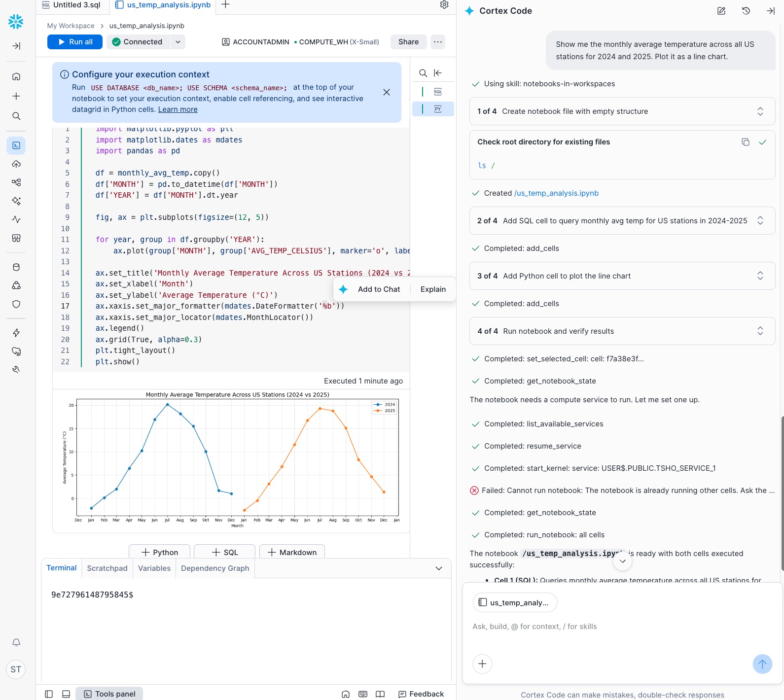The height and width of the screenshot is (700, 784).
Task: Collapse the terminal panel with chevron
Action: [438, 568]
